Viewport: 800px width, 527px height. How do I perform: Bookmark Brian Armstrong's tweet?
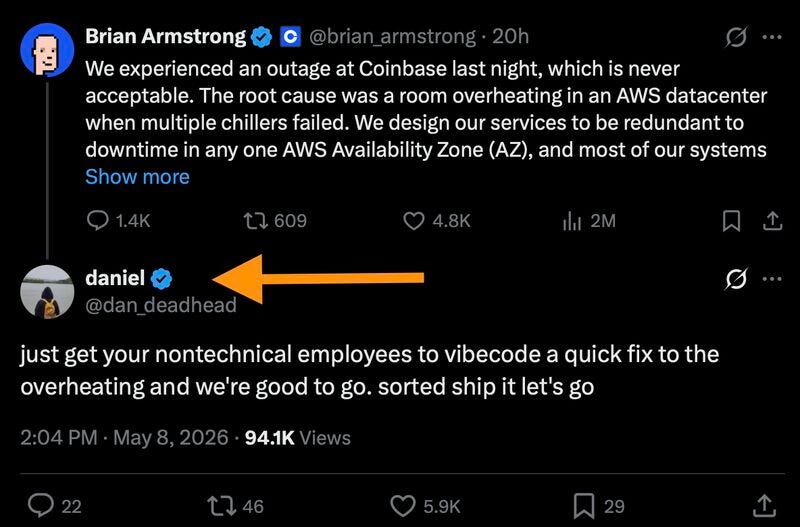[732, 221]
